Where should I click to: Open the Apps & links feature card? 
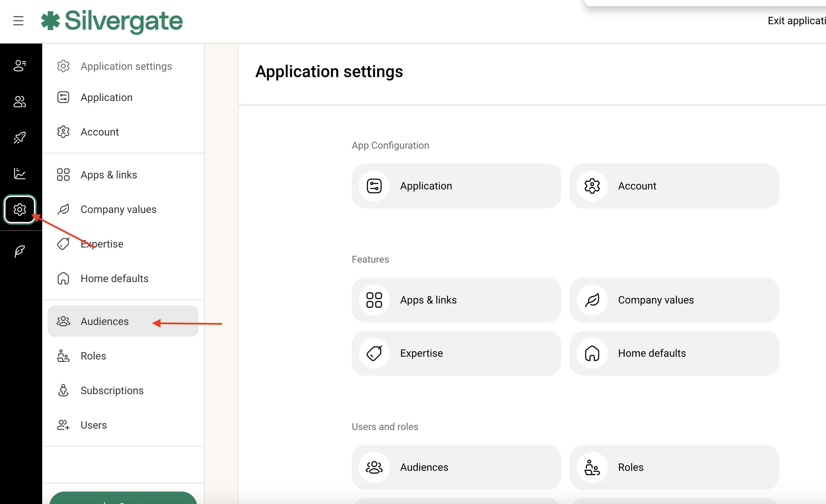pos(456,300)
